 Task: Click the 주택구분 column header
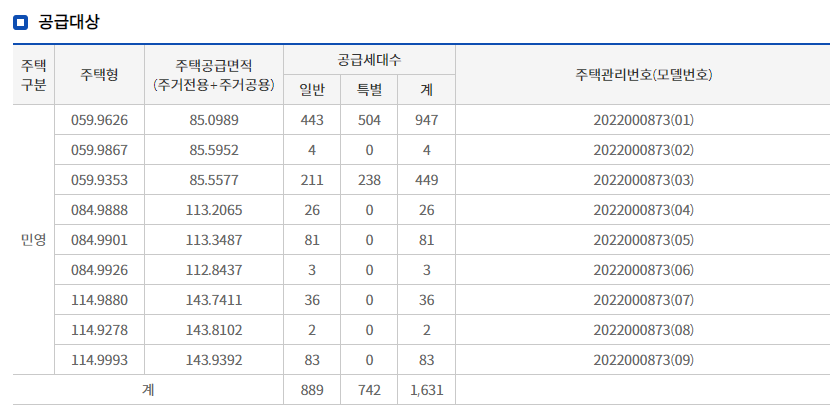pos(33,75)
